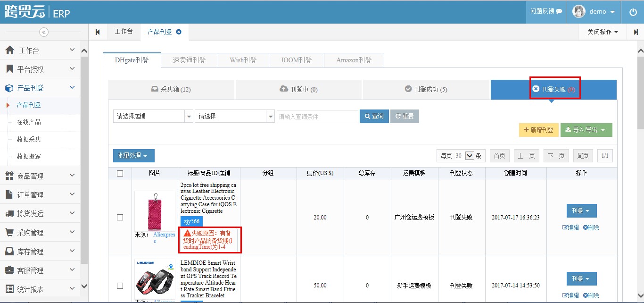
Task: Switch to DHgate刊登 tab
Action: coord(132,60)
